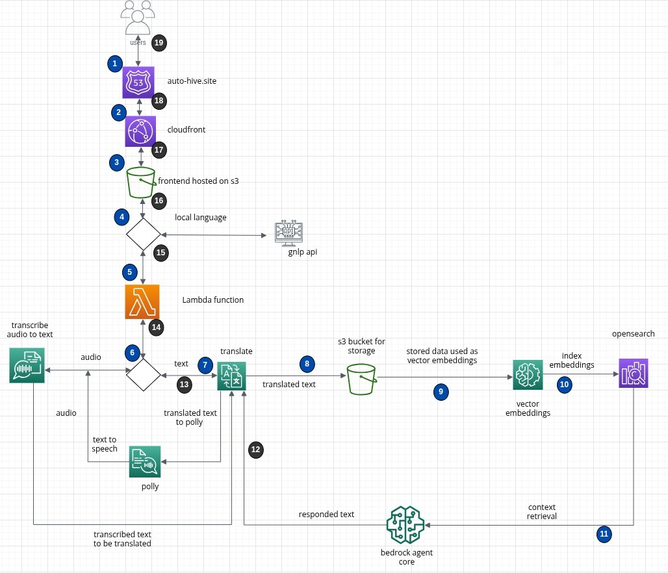Click the black step 19 marker
The height and width of the screenshot is (573, 668).
coord(159,43)
